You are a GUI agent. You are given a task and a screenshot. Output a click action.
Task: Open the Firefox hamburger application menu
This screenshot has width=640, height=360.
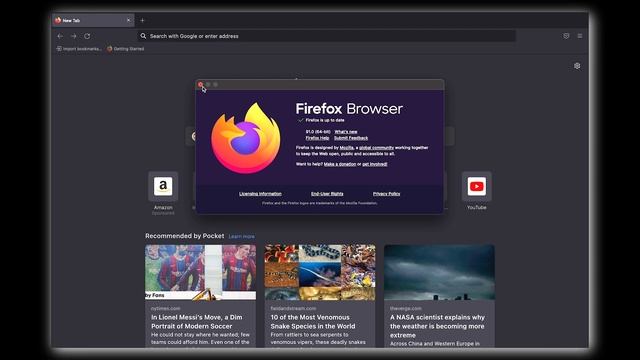tap(580, 36)
